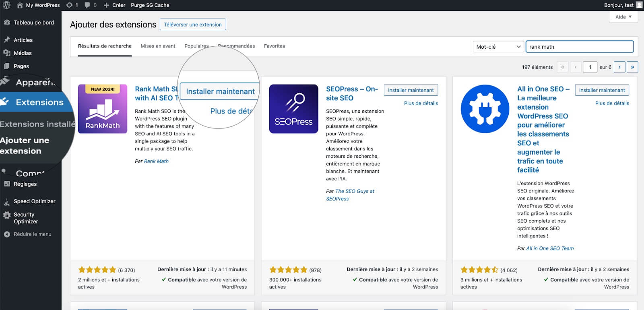The height and width of the screenshot is (310, 644).
Task: Click the 197 éléments count text
Action: [x=537, y=67]
